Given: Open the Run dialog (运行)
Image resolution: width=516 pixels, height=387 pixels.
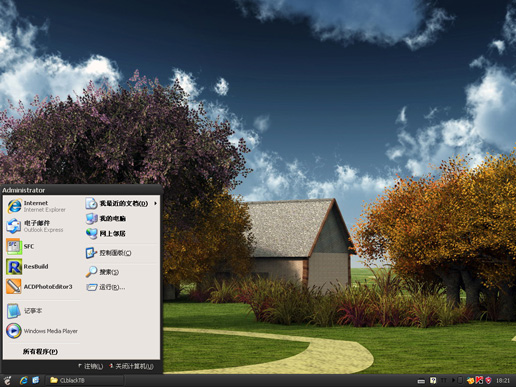Looking at the screenshot, I should point(121,287).
